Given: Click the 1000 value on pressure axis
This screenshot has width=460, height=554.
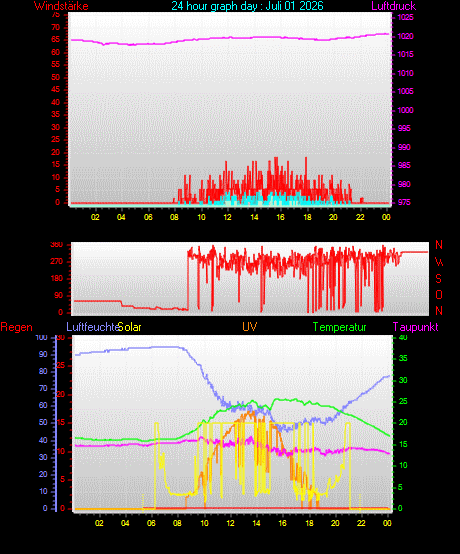Looking at the screenshot, I should (x=406, y=110).
